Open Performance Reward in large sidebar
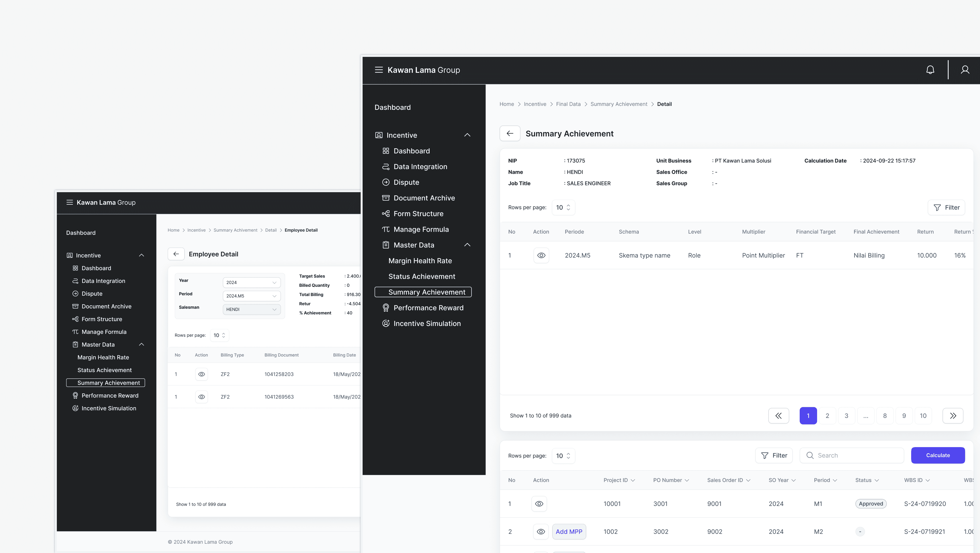 pos(428,308)
